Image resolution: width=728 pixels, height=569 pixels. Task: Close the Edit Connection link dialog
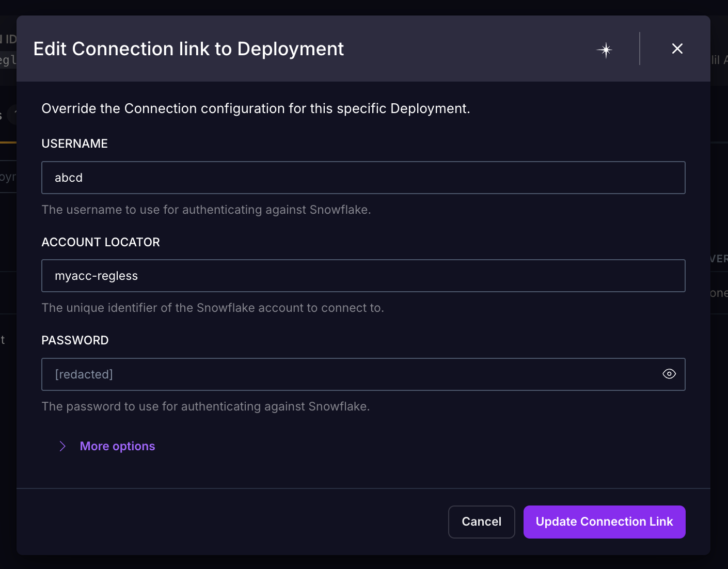(x=677, y=49)
